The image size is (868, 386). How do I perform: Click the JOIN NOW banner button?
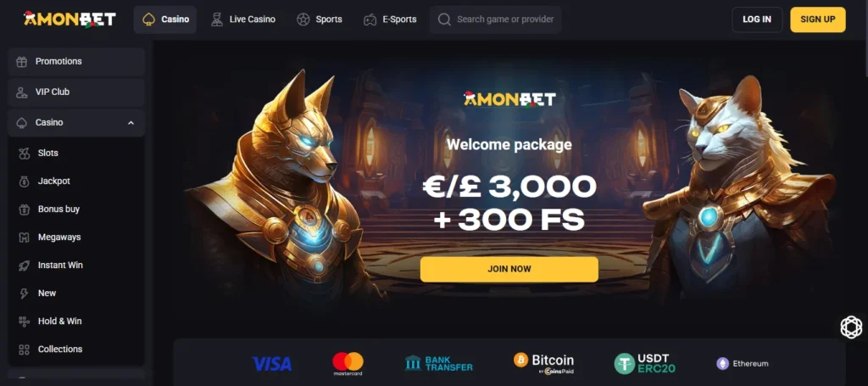[x=509, y=269]
